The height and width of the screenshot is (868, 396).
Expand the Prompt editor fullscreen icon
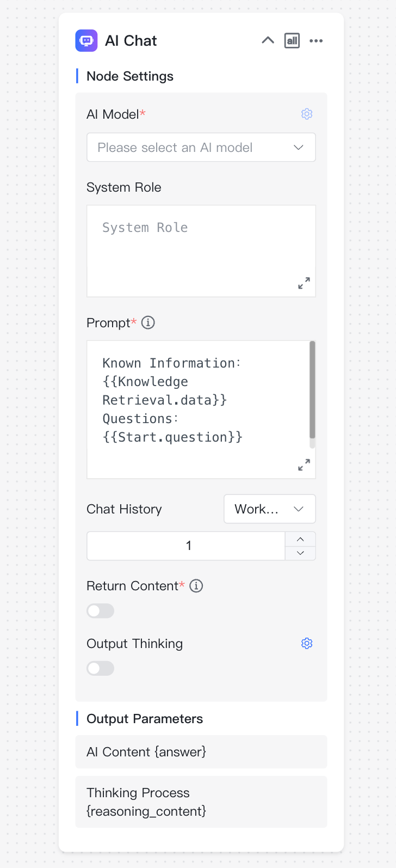pos(304,464)
